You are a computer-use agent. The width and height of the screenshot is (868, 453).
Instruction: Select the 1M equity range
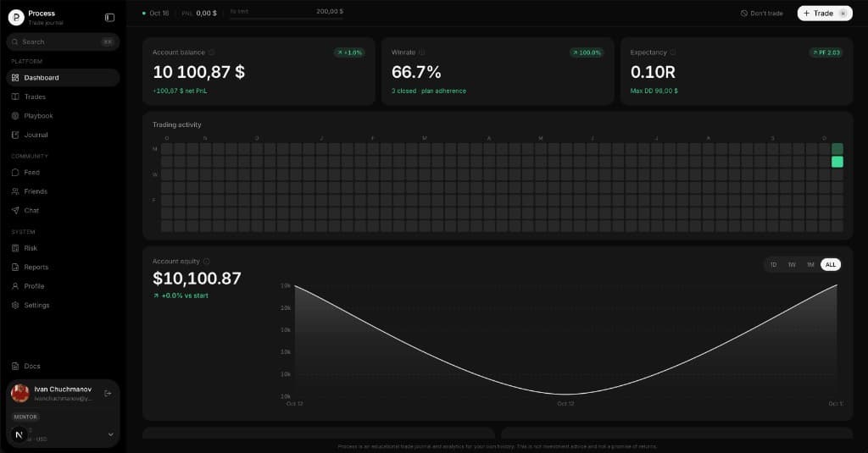tap(810, 265)
